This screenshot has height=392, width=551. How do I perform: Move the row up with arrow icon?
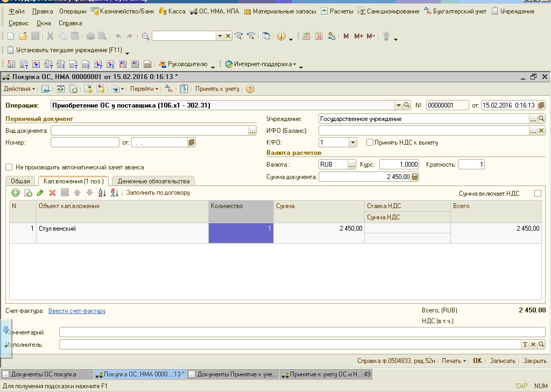77,193
